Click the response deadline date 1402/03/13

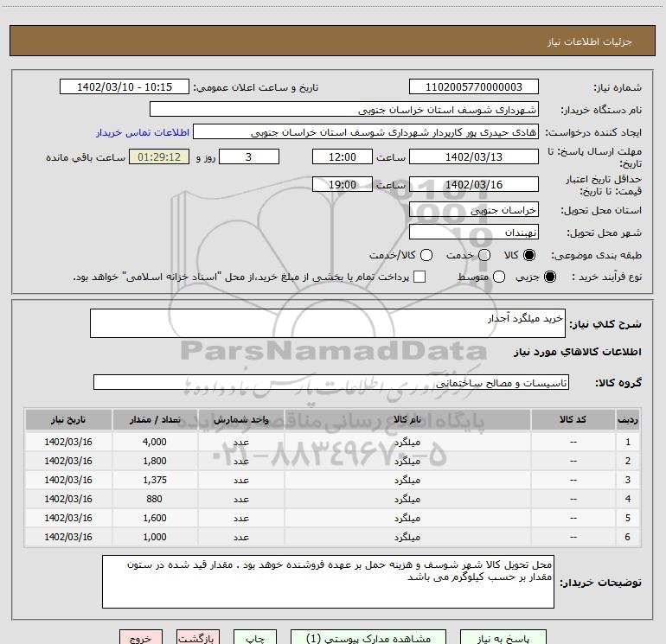pos(474,156)
